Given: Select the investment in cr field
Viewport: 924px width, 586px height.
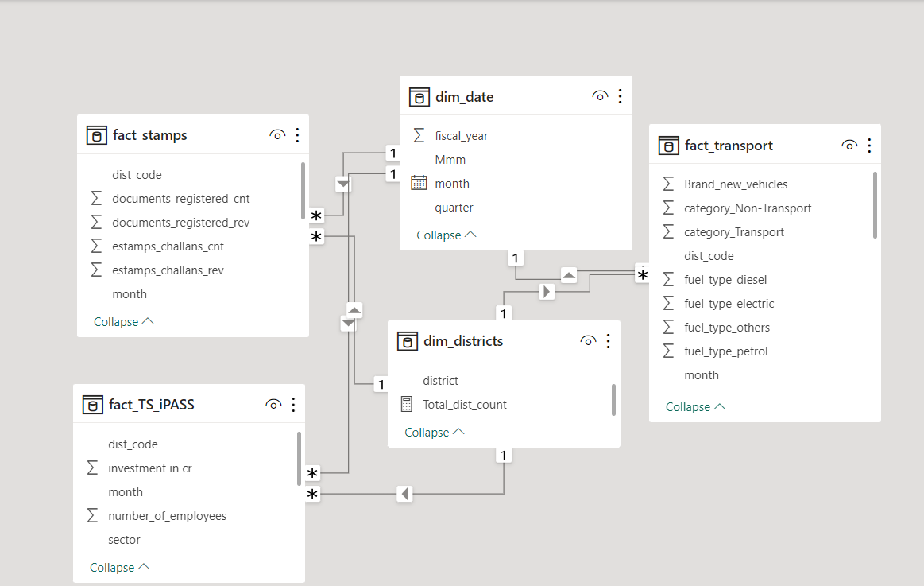Looking at the screenshot, I should (150, 468).
